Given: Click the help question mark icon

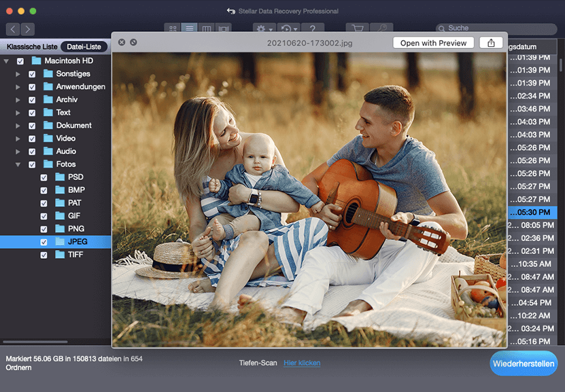Looking at the screenshot, I should click(x=312, y=29).
